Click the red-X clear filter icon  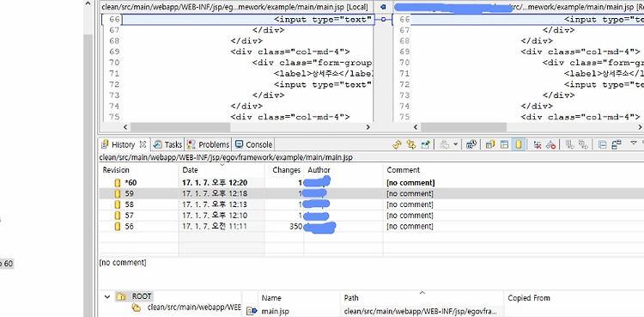[x=537, y=144]
